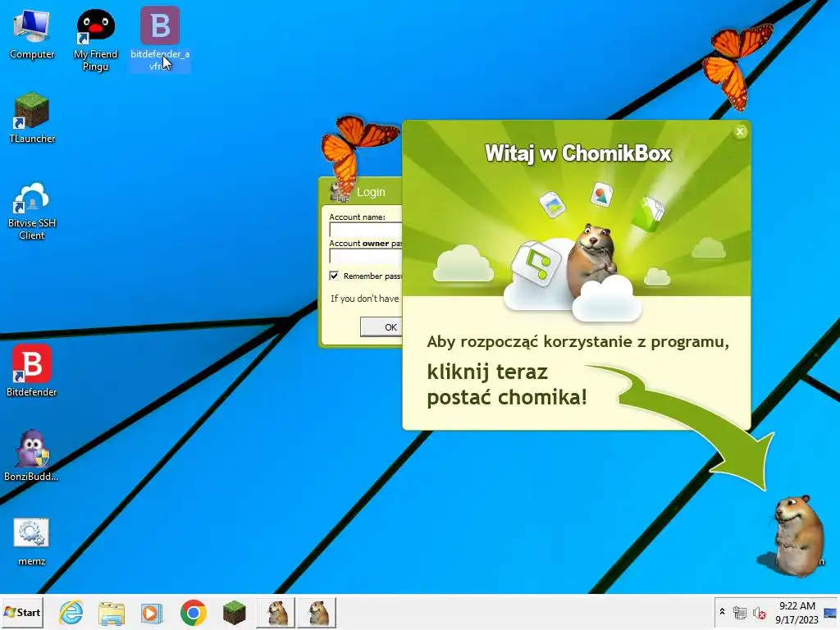
Task: Open Internet Explorer from the taskbar
Action: coord(71,613)
